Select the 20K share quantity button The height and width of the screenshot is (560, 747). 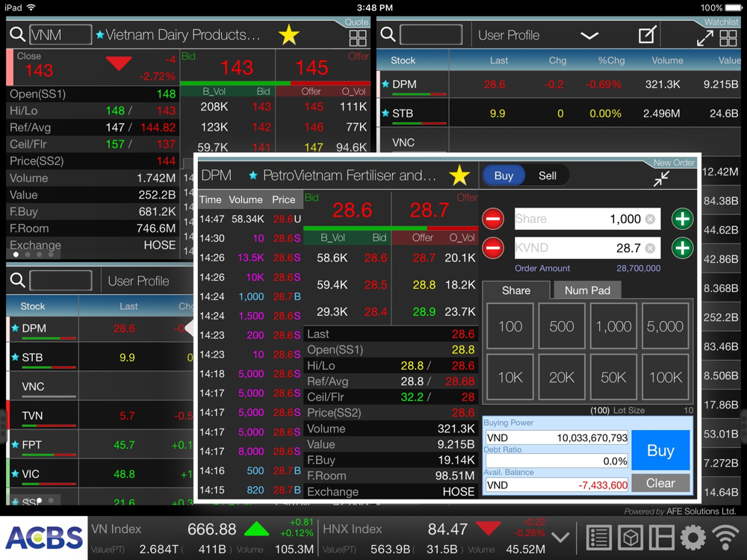(562, 377)
